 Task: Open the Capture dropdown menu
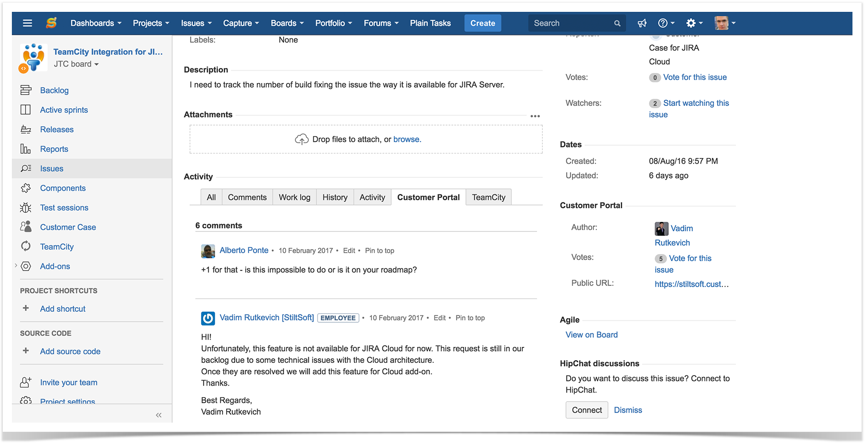coord(241,23)
